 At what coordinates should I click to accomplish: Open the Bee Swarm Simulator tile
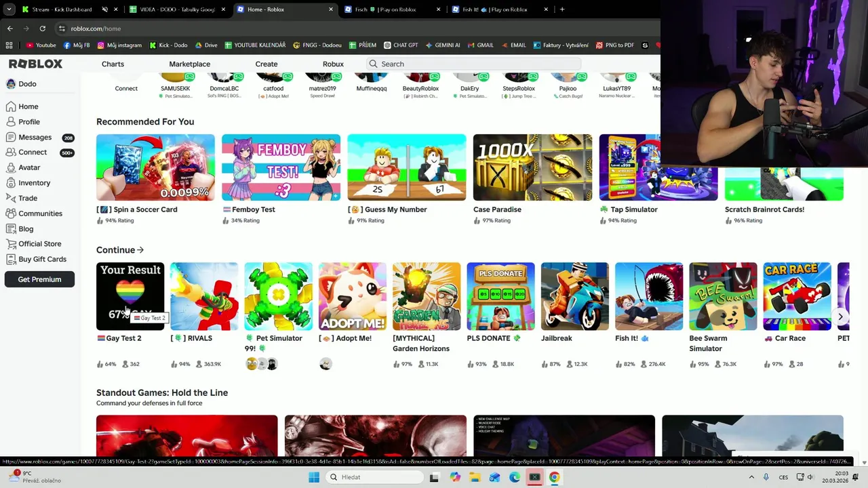[723, 296]
